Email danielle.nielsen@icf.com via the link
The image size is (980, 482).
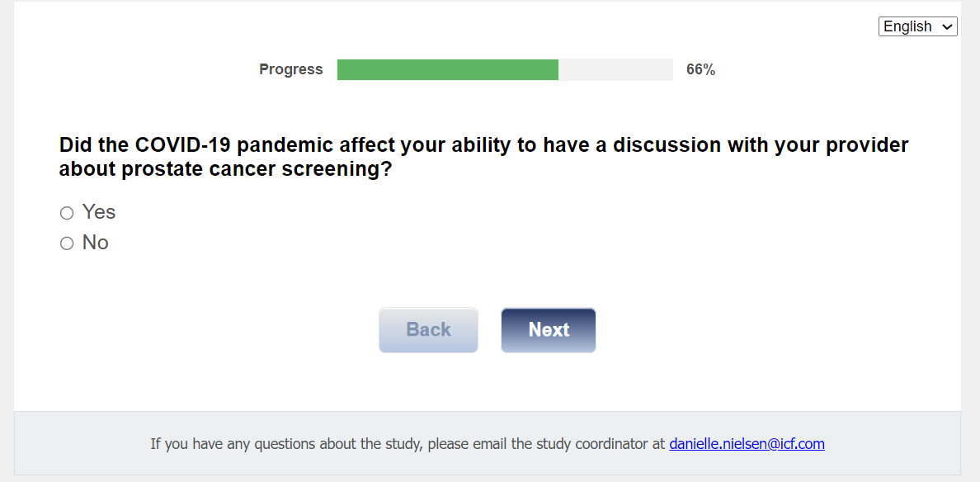click(747, 444)
